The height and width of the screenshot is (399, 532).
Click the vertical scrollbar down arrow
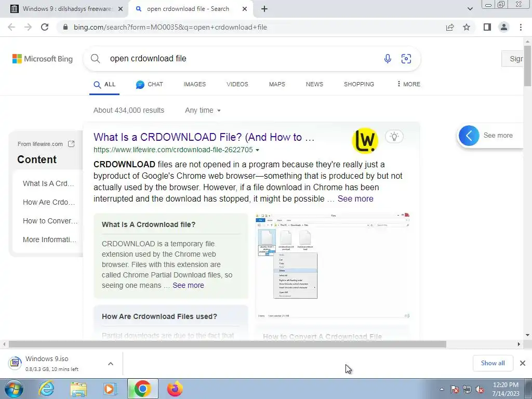coord(527,335)
